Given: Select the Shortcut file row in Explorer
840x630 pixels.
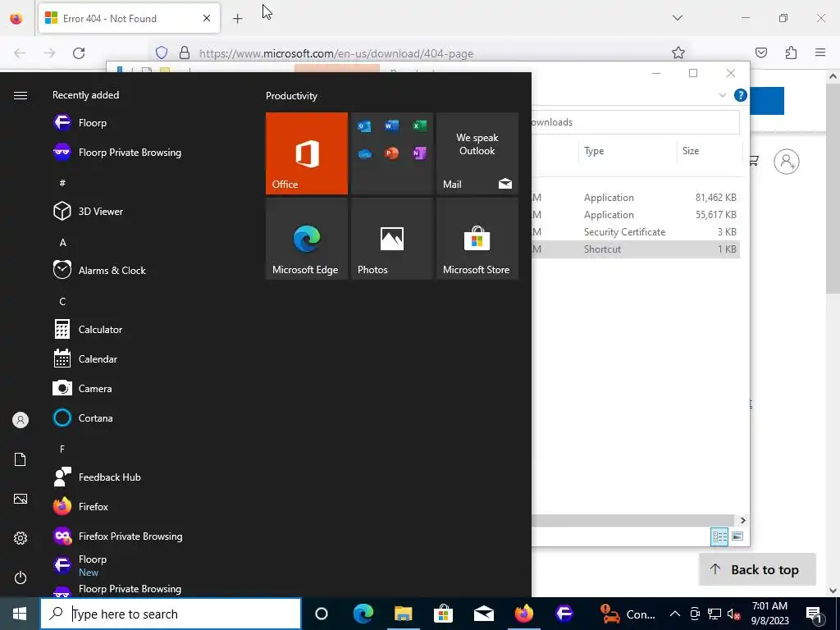Looking at the screenshot, I should tap(636, 249).
